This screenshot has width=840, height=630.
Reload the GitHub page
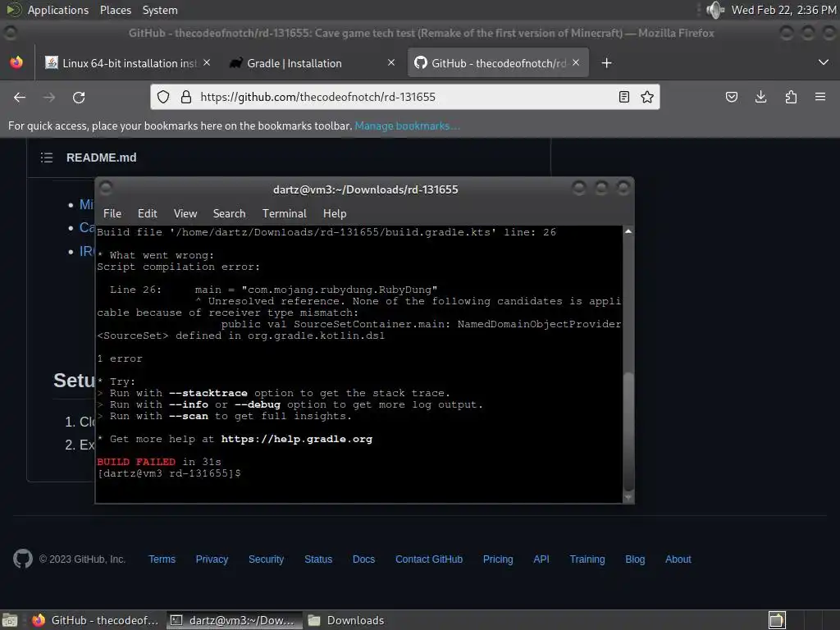[x=79, y=97]
